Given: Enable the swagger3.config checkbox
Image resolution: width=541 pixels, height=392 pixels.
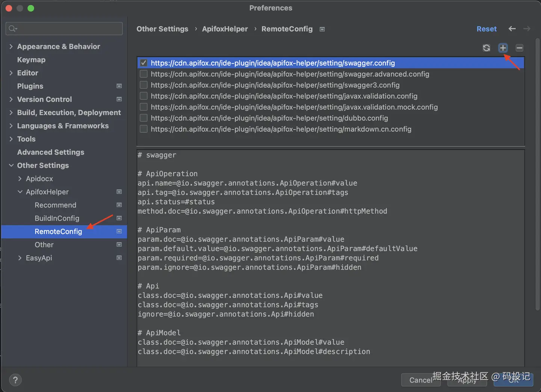Looking at the screenshot, I should (x=144, y=85).
